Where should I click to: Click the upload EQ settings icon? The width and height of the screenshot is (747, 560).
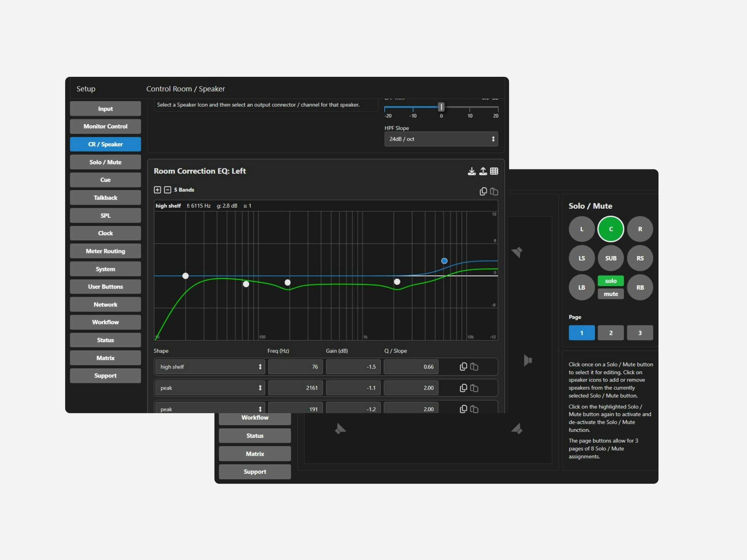tap(483, 172)
